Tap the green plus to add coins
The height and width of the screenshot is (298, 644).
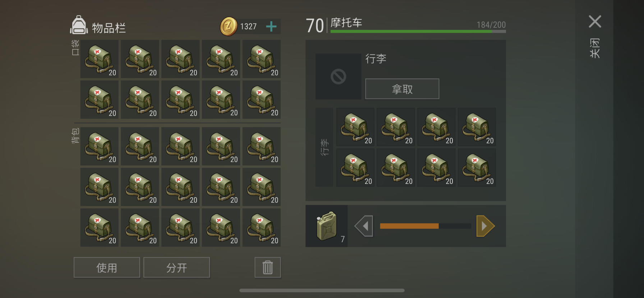click(271, 26)
